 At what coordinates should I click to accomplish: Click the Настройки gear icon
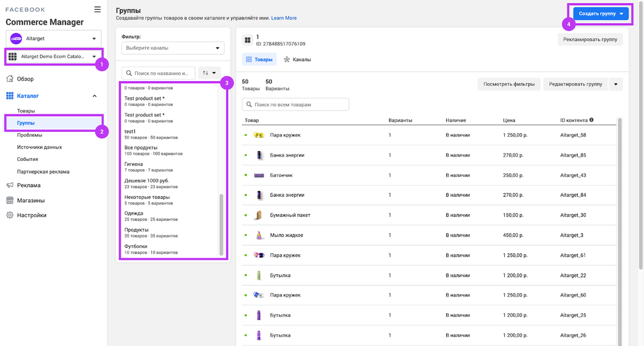point(10,215)
